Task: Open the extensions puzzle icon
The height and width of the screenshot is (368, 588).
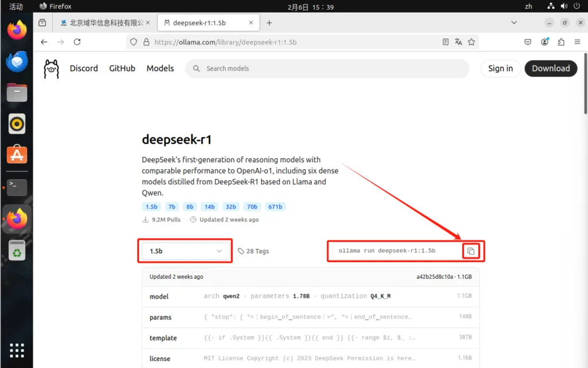Action: coord(561,42)
